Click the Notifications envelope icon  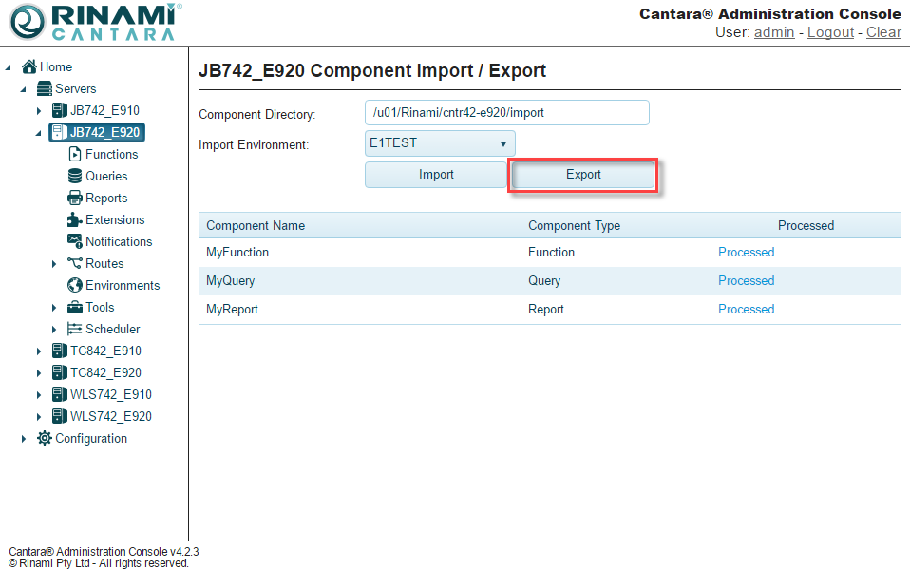[75, 241]
